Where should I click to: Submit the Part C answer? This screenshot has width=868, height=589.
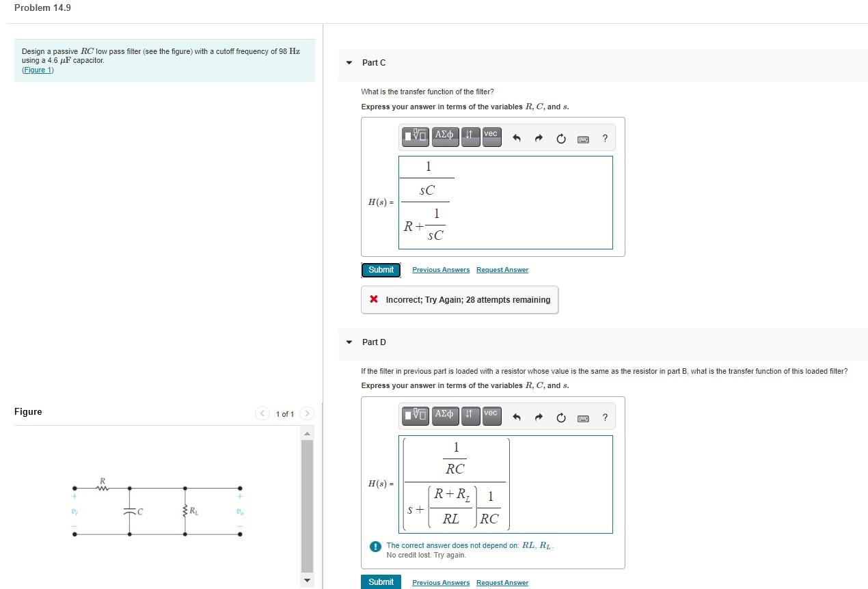[x=381, y=270]
